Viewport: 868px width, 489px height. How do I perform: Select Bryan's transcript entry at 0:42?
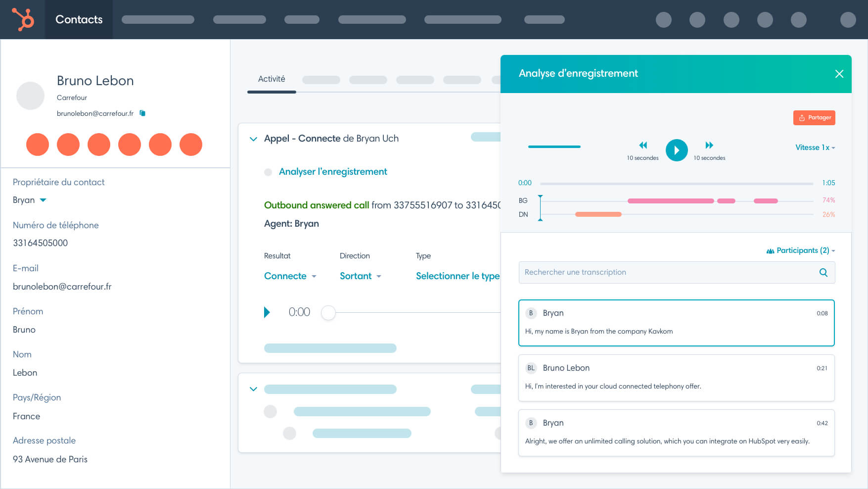[677, 433]
